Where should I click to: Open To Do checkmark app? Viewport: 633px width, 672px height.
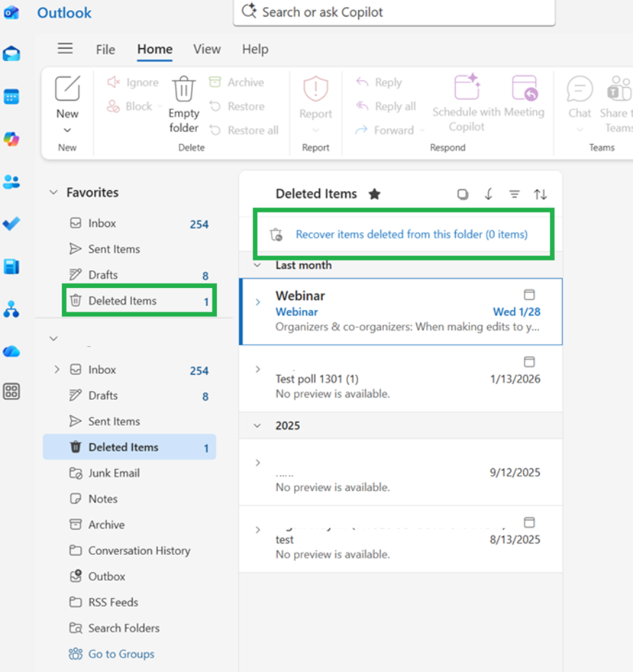pos(11,224)
